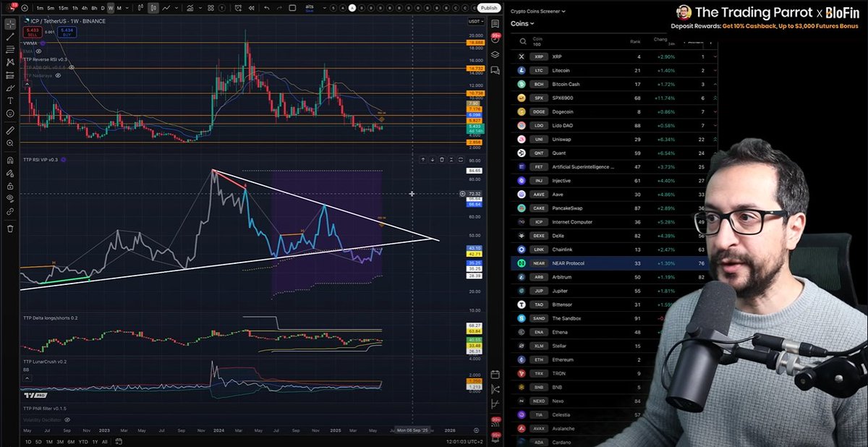Viewport: 868px width, 447px height.
Task: Select the W weekly timeframe
Action: [111, 8]
